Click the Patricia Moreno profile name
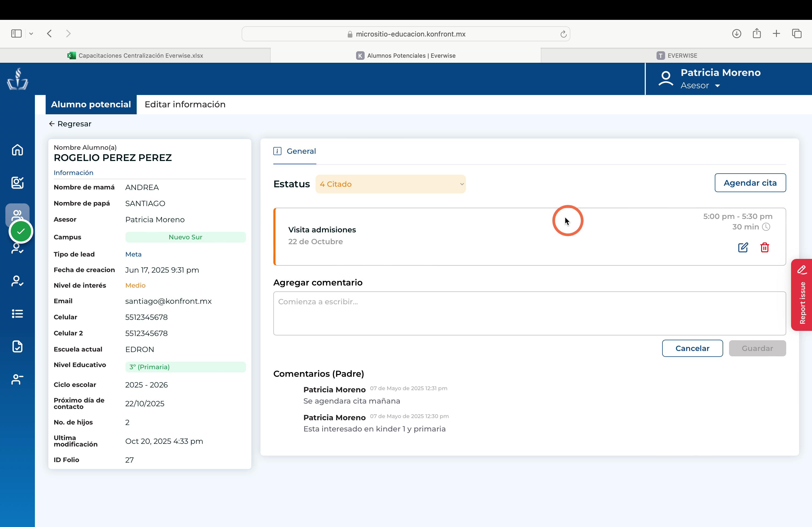Viewport: 812px width, 527px height. click(720, 73)
